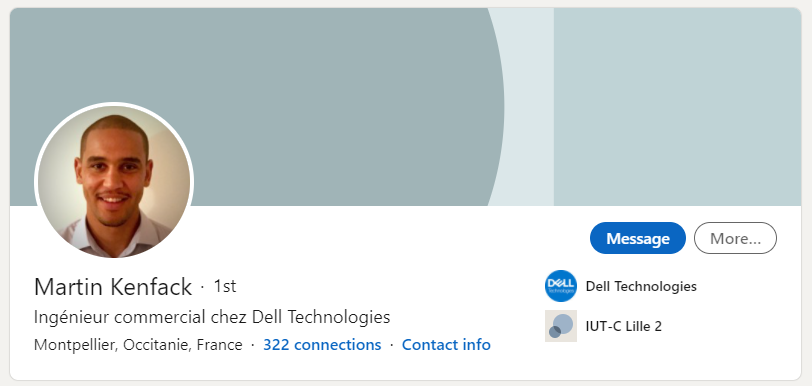View the 322 connections list

pos(322,345)
